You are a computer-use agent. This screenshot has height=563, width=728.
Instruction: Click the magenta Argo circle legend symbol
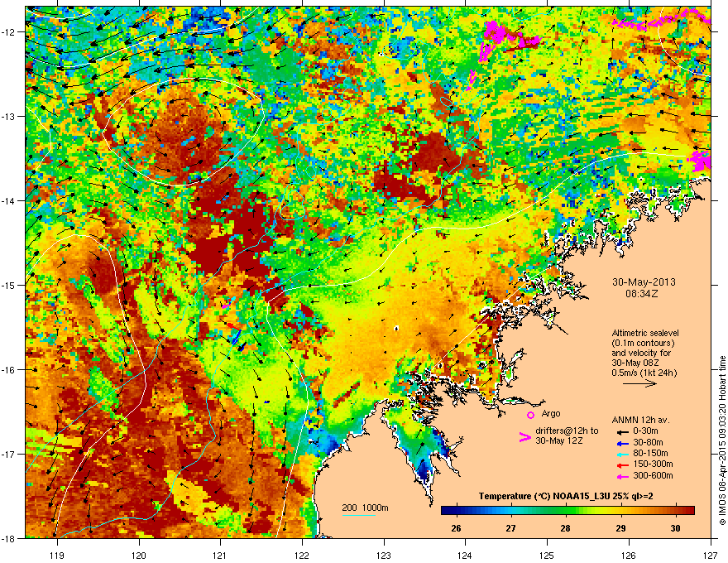coord(530,415)
